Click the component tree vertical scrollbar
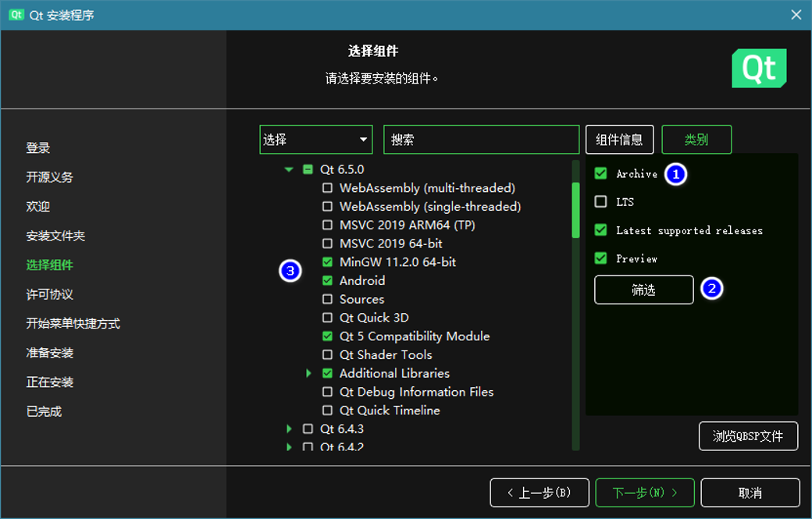The image size is (812, 519). 575,305
